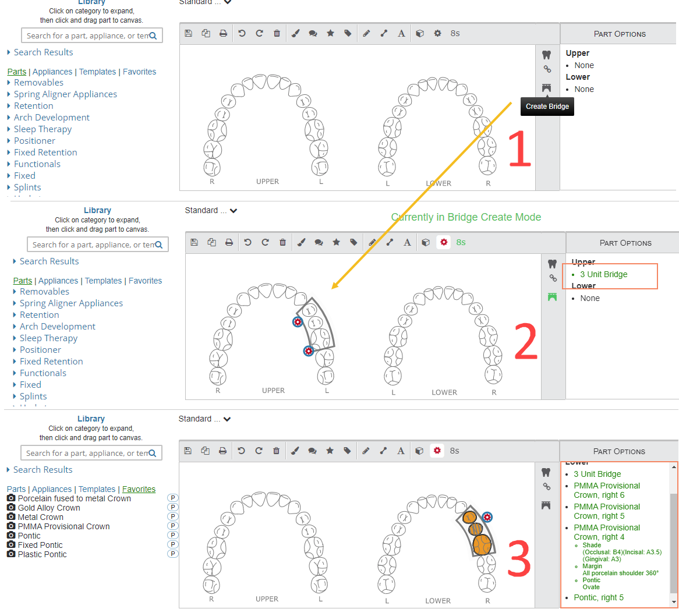Toggle off the green active bridge mode icon
Viewport: 679px width, 616px height.
pyautogui.click(x=552, y=297)
